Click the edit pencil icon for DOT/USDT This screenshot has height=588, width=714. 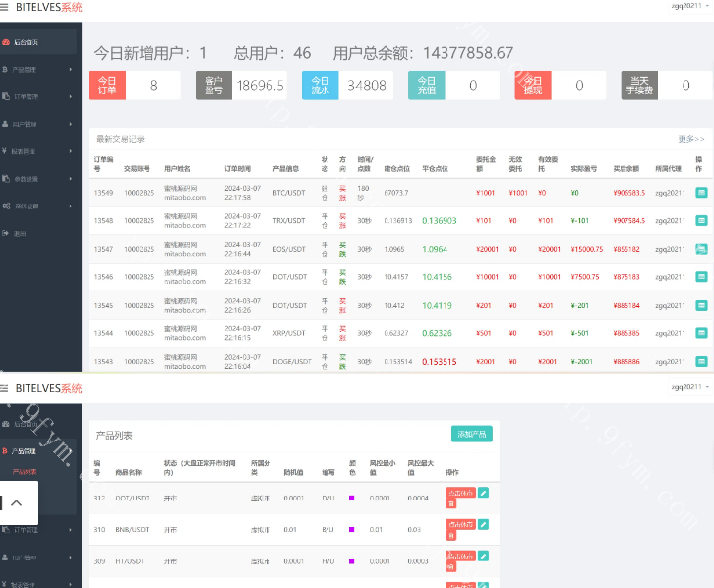click(x=483, y=493)
